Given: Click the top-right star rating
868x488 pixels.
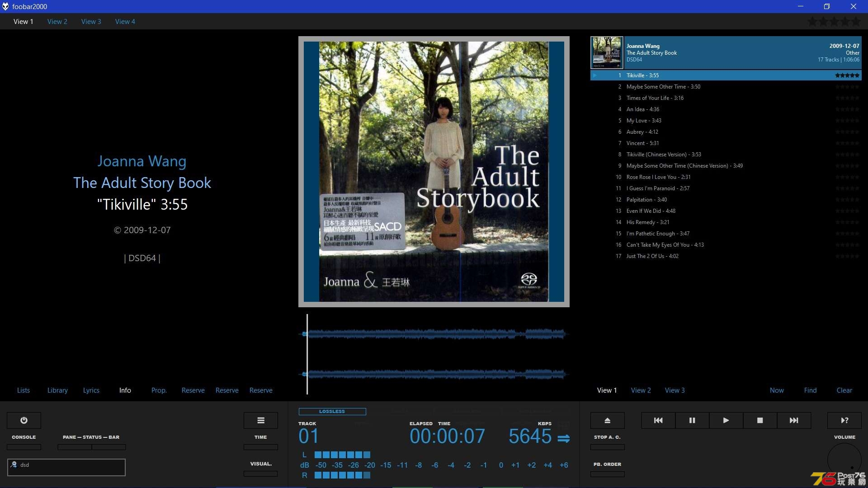Looking at the screenshot, I should 835,21.
